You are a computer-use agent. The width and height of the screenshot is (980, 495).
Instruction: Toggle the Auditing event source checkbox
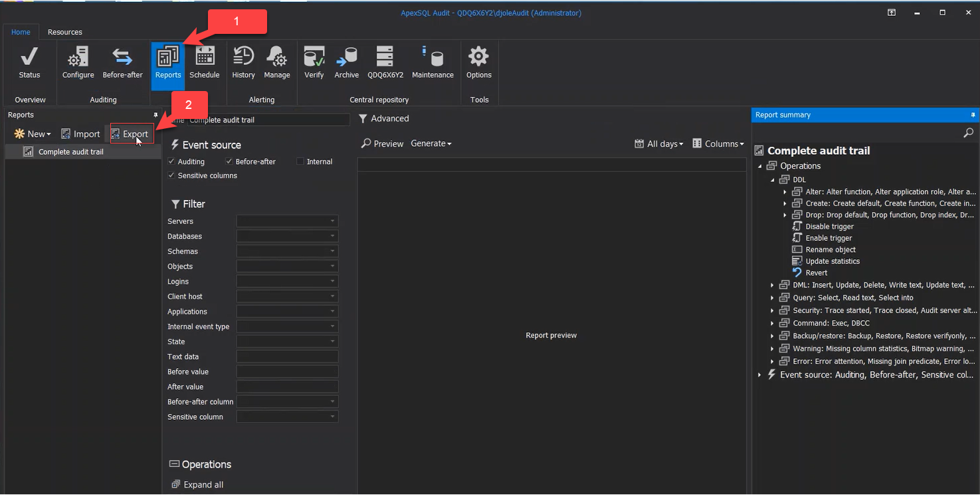point(172,161)
